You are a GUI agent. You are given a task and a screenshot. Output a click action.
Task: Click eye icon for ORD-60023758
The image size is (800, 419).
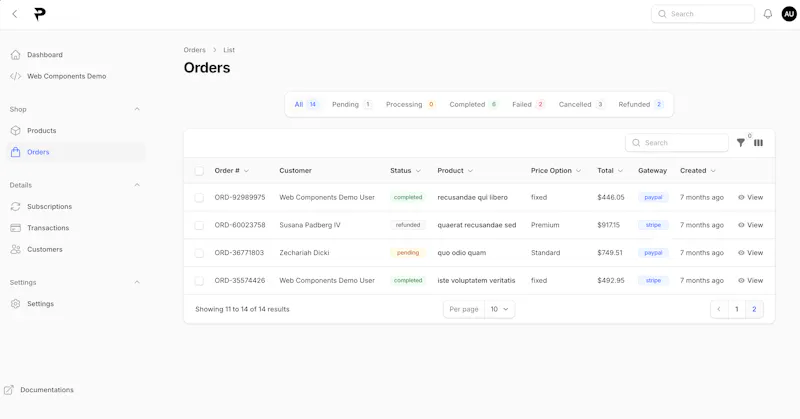click(x=741, y=225)
